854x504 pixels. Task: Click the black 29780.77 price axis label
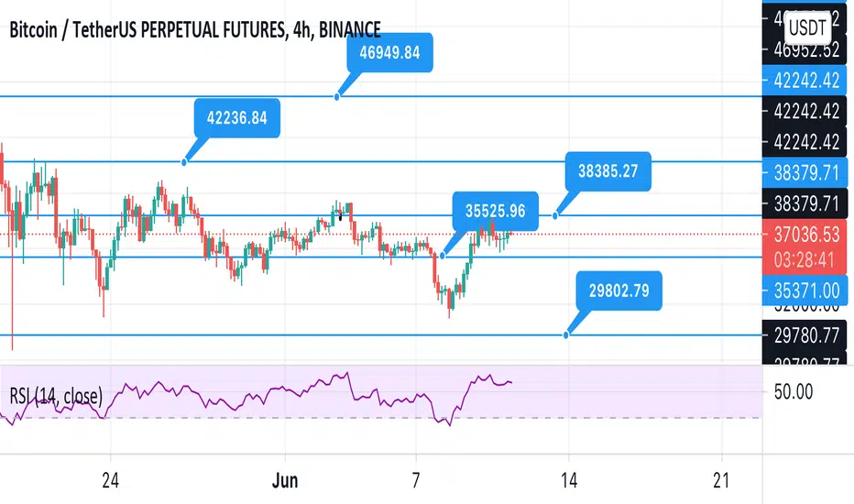[x=806, y=334]
